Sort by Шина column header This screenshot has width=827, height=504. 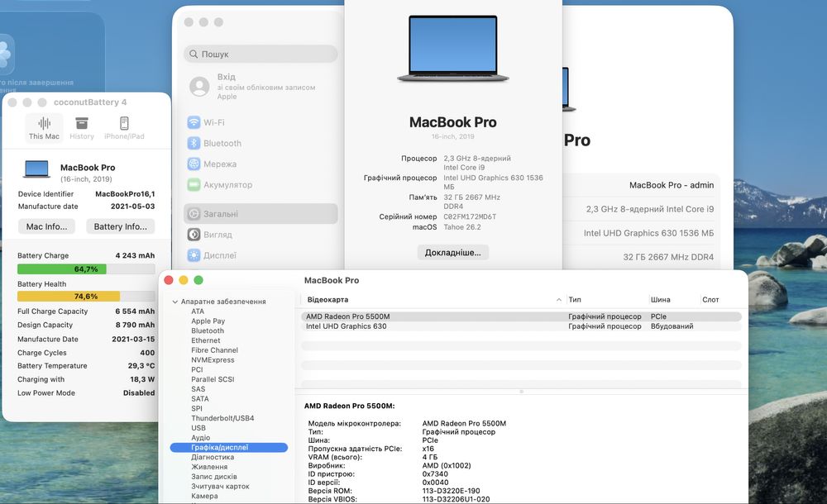673,299
